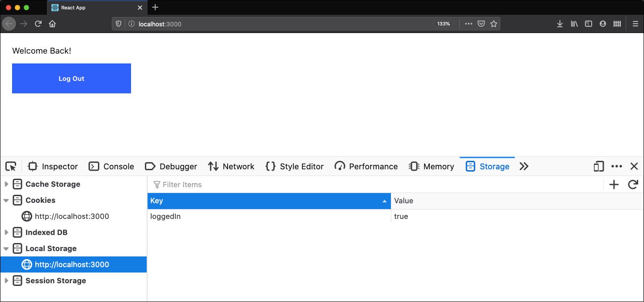The width and height of the screenshot is (644, 302).
Task: Show more DevTools tabs via chevron
Action: (524, 167)
